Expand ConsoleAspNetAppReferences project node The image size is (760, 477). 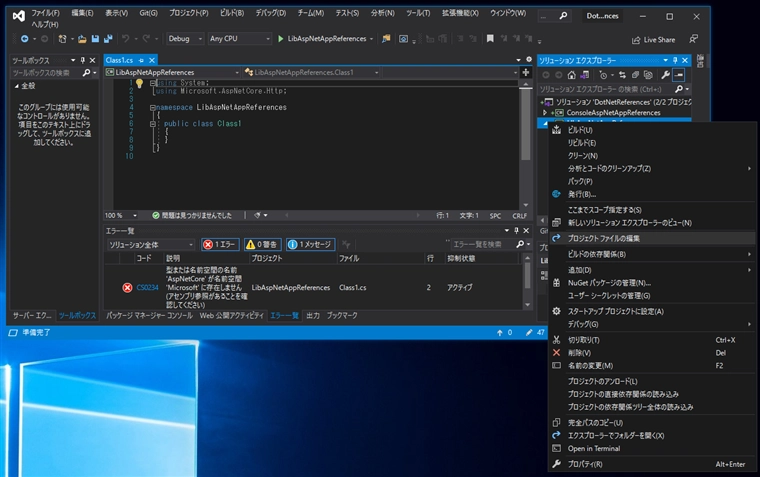544,112
